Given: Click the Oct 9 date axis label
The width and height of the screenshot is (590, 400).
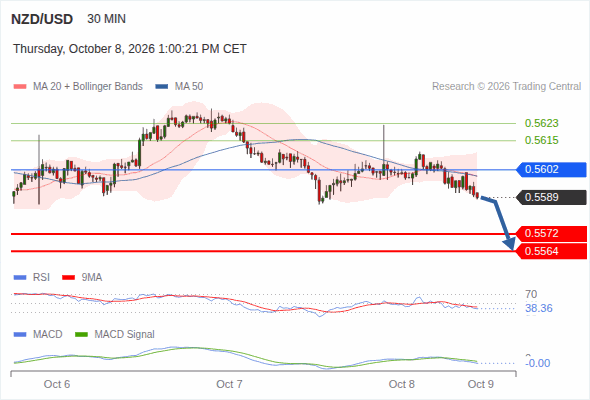Looking at the screenshot, I should [x=481, y=384].
